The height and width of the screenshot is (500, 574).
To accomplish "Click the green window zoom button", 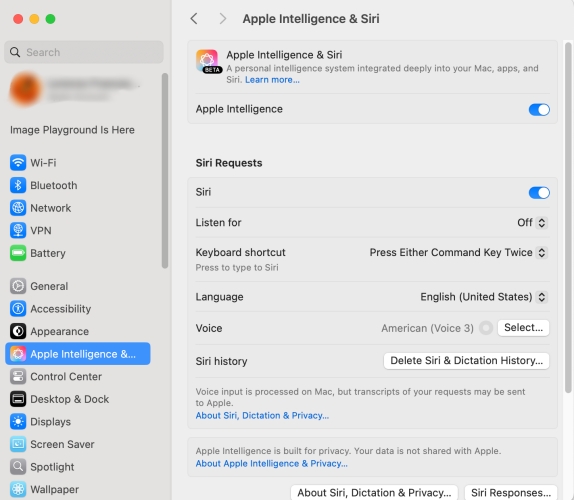I will click(50, 19).
